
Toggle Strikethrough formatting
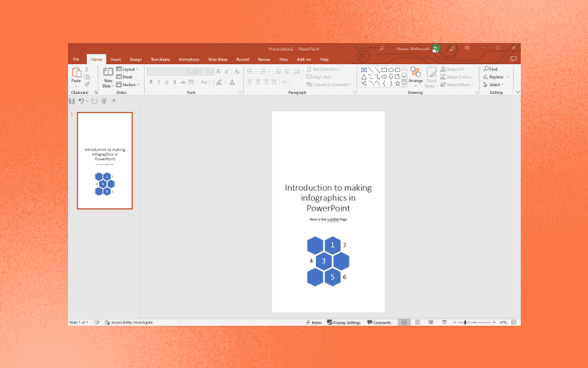[x=183, y=82]
